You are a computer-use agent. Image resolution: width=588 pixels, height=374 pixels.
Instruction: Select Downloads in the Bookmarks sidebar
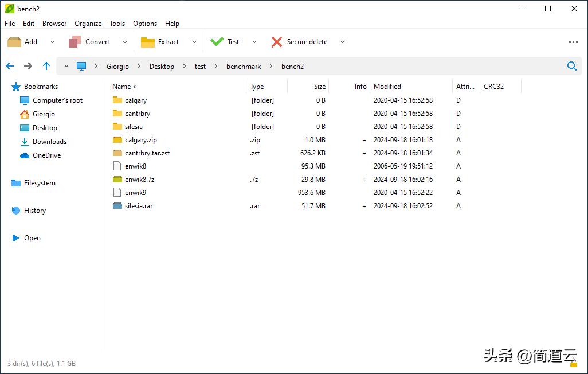pyautogui.click(x=49, y=142)
